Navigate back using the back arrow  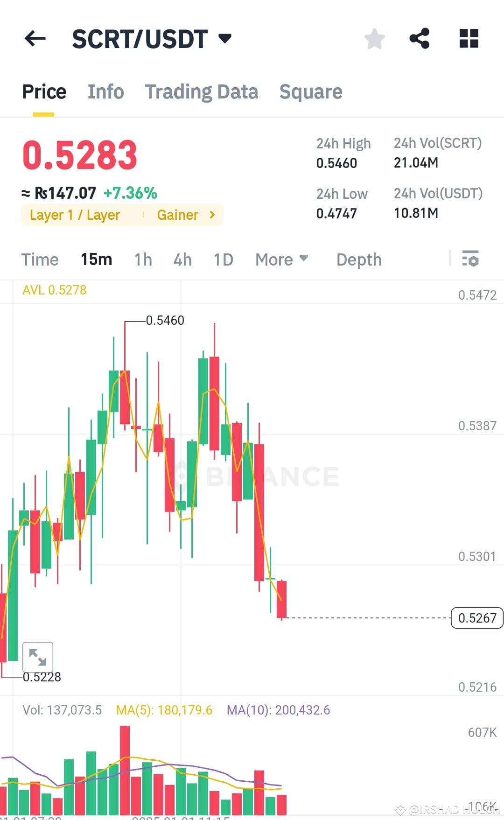click(x=35, y=38)
